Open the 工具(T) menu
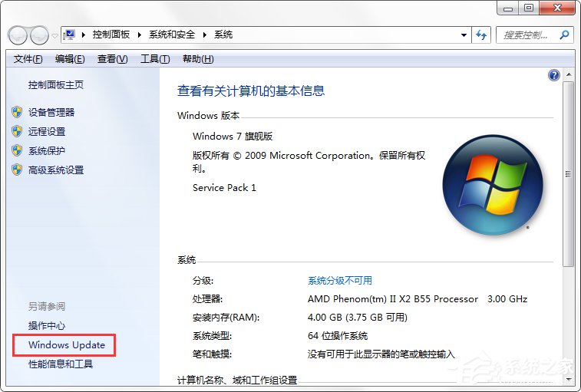581x392 pixels. tap(154, 59)
